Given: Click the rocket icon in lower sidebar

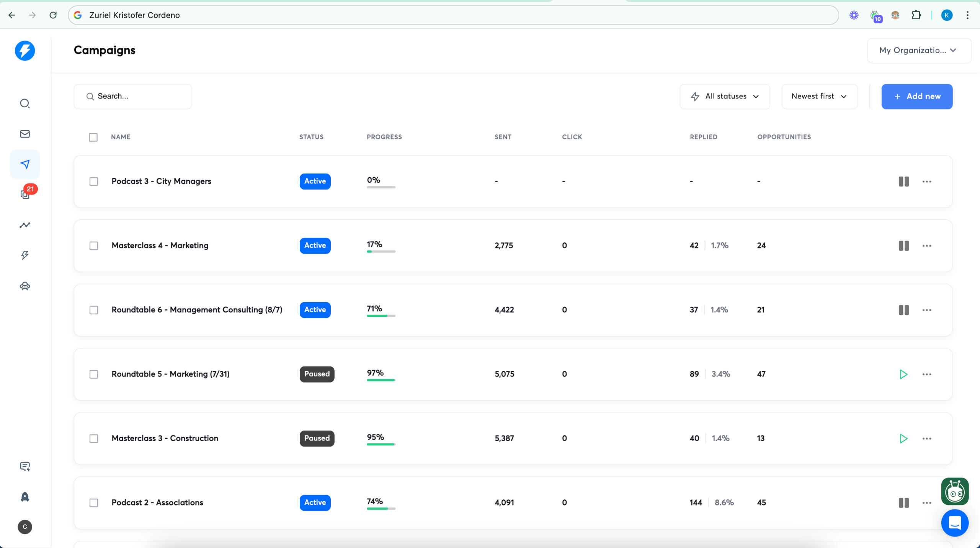Looking at the screenshot, I should click(25, 497).
